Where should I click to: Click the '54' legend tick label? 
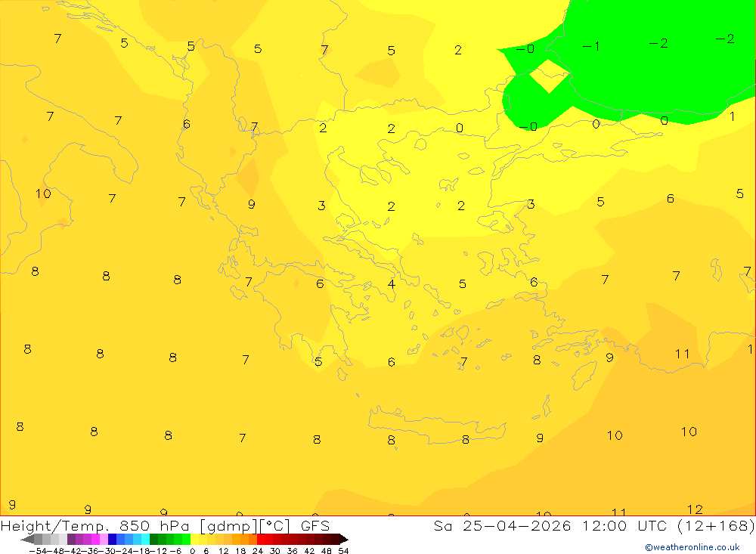(343, 551)
